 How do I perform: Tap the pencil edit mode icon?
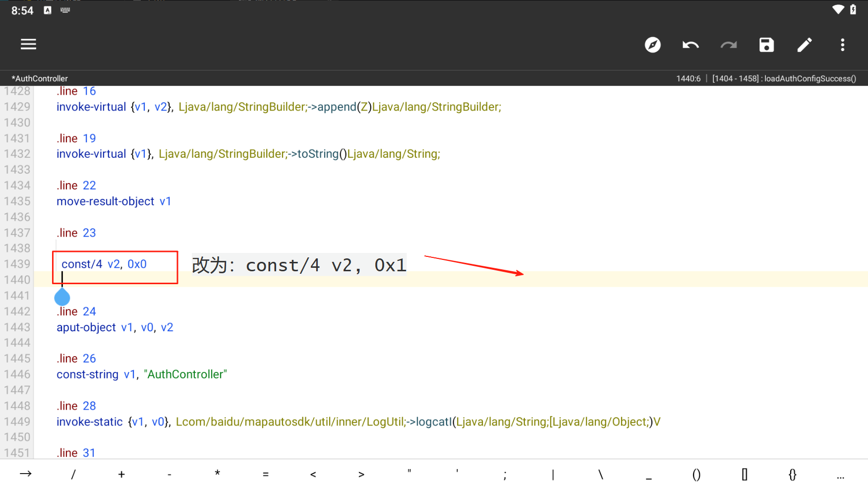click(x=805, y=45)
